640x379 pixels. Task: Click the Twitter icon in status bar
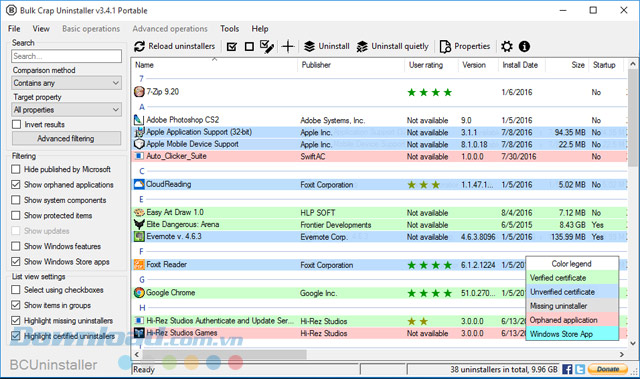click(580, 369)
